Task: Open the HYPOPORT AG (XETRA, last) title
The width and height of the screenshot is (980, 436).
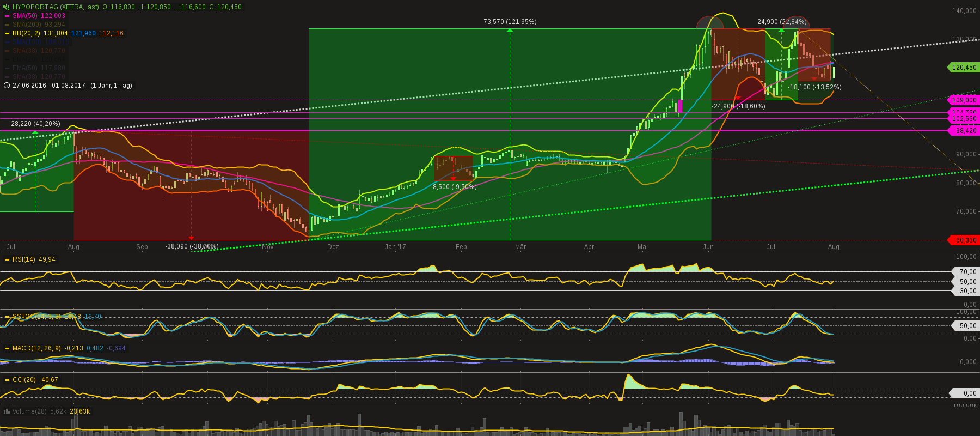Action: pos(56,7)
